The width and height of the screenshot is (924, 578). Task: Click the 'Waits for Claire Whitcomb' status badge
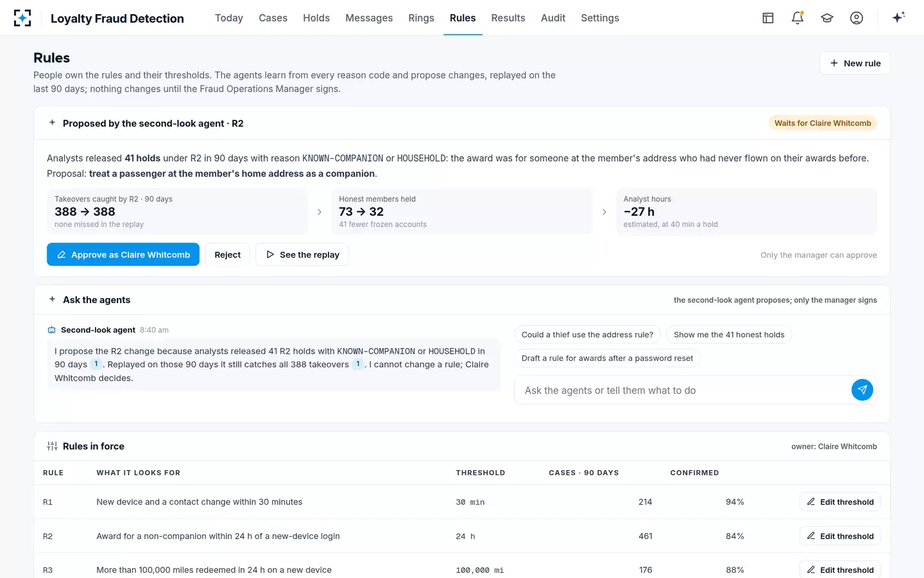click(823, 123)
